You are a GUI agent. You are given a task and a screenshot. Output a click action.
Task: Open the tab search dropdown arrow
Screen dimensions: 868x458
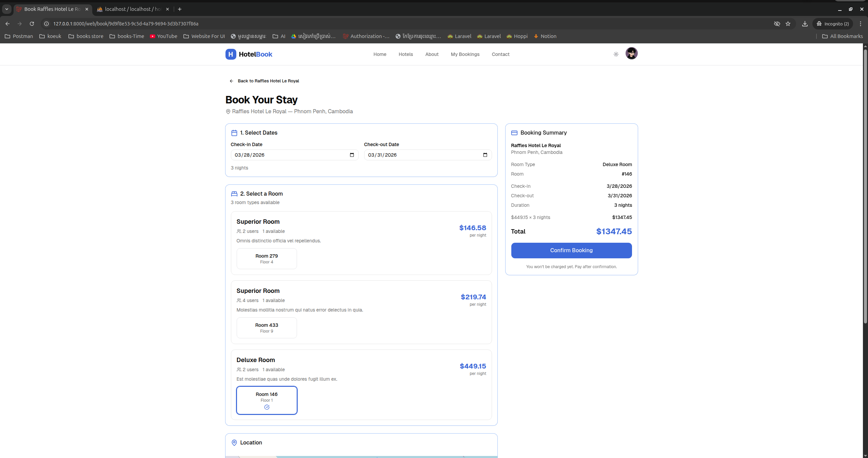(7, 9)
